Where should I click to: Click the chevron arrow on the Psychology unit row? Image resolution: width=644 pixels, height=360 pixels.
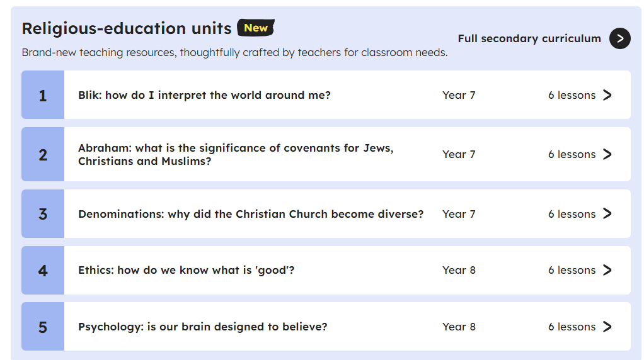point(607,327)
